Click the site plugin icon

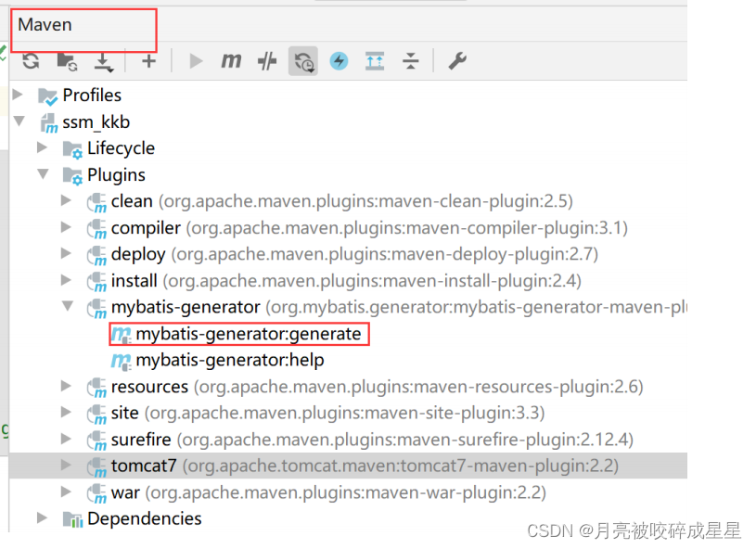coord(96,415)
